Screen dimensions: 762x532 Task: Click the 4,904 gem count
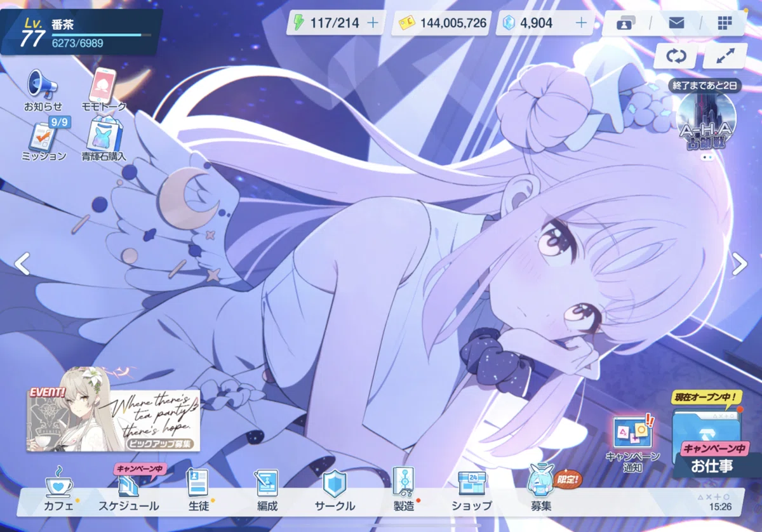click(537, 23)
